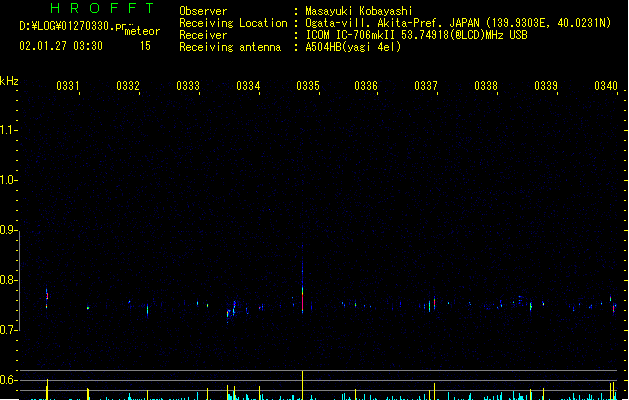This screenshot has height=400, width=629.
Task: Click the 0340 time marker
Action: (x=606, y=86)
